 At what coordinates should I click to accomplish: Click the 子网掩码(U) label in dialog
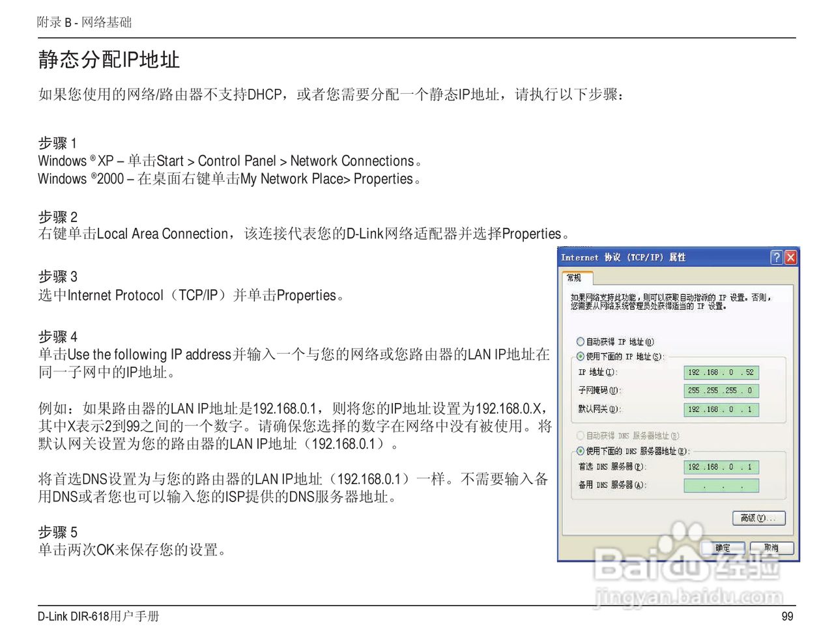[x=599, y=391]
